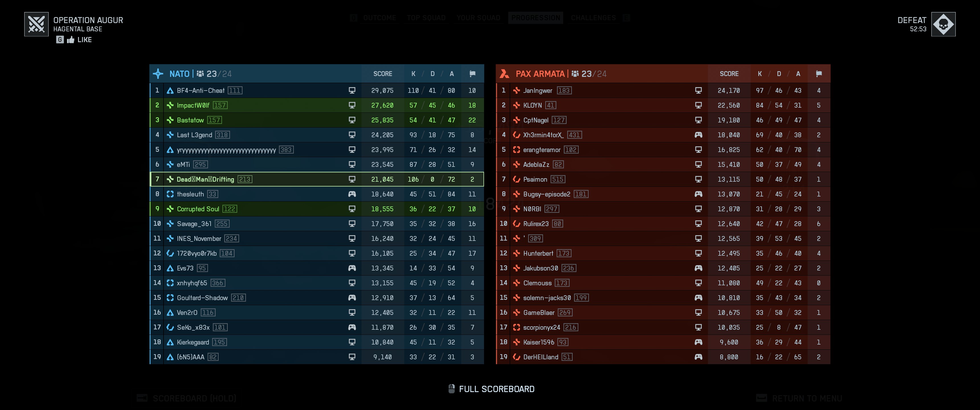This screenshot has height=410, width=980.
Task: Select player Xh3rmin4torX_ in Pax Armata list
Action: click(x=543, y=135)
